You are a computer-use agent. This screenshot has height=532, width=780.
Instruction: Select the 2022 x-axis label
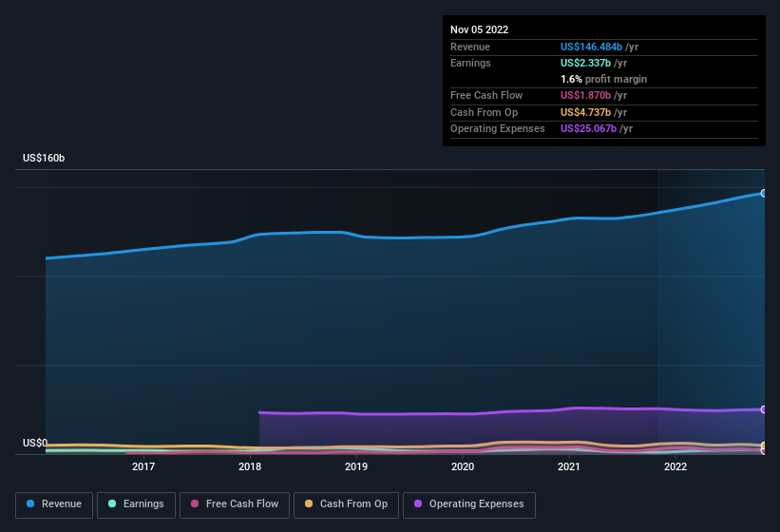(x=675, y=466)
